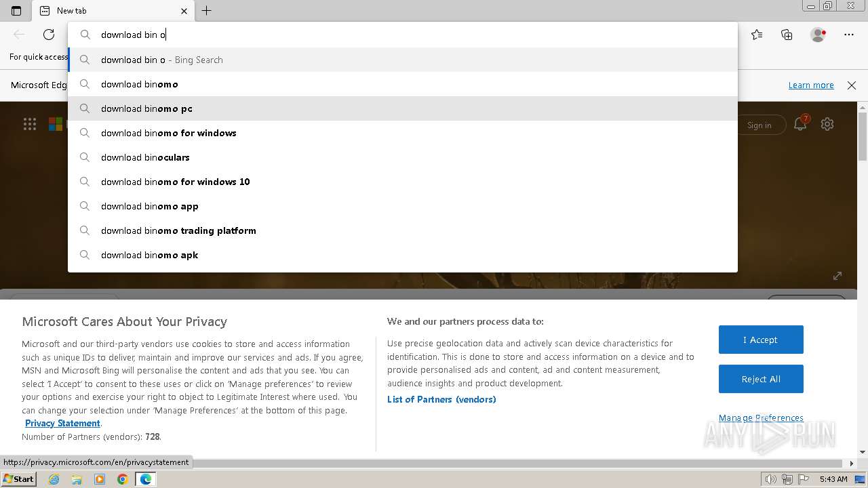This screenshot has width=868, height=488.
Task: Click the horizontal scrollbar right arrow
Action: [x=852, y=464]
